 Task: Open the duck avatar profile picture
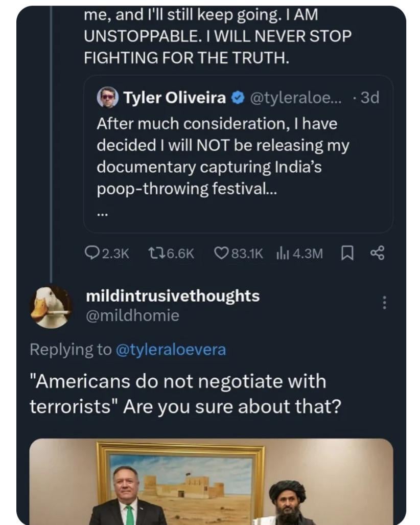50,306
